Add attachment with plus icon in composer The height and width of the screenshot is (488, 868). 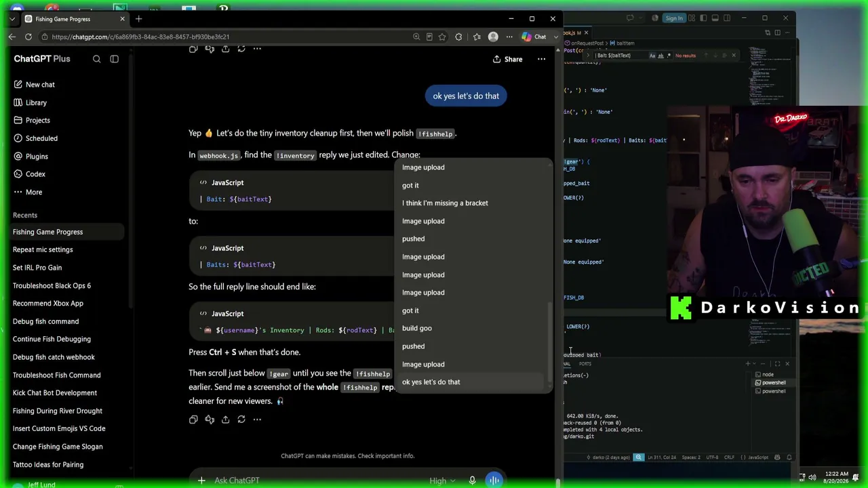201,481
